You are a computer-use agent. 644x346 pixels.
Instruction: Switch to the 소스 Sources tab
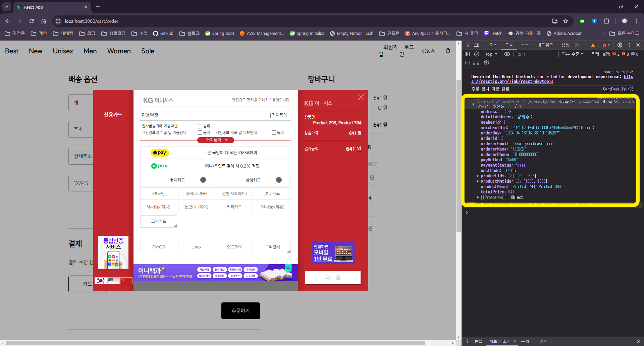(x=525, y=45)
